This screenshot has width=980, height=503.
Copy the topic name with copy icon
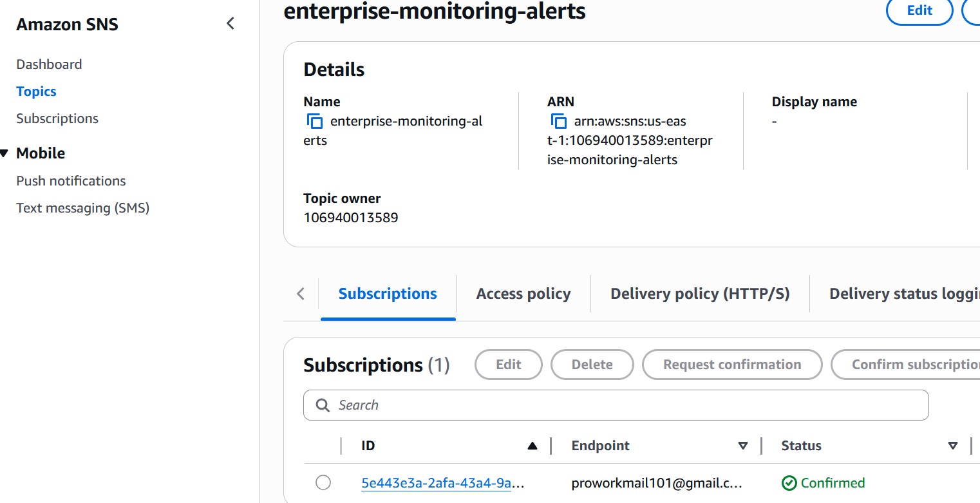click(x=314, y=121)
